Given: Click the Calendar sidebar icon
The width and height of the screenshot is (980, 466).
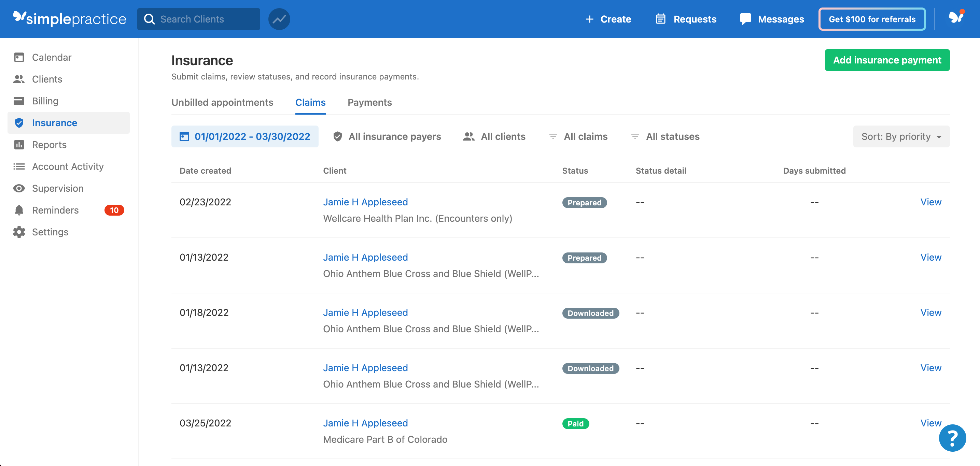Looking at the screenshot, I should pyautogui.click(x=18, y=57).
